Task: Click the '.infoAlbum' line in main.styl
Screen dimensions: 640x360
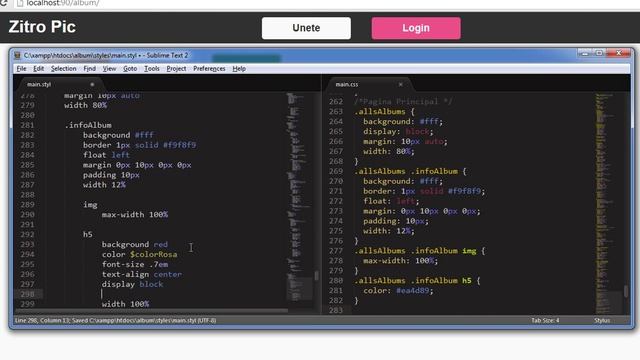Action: (x=88, y=125)
